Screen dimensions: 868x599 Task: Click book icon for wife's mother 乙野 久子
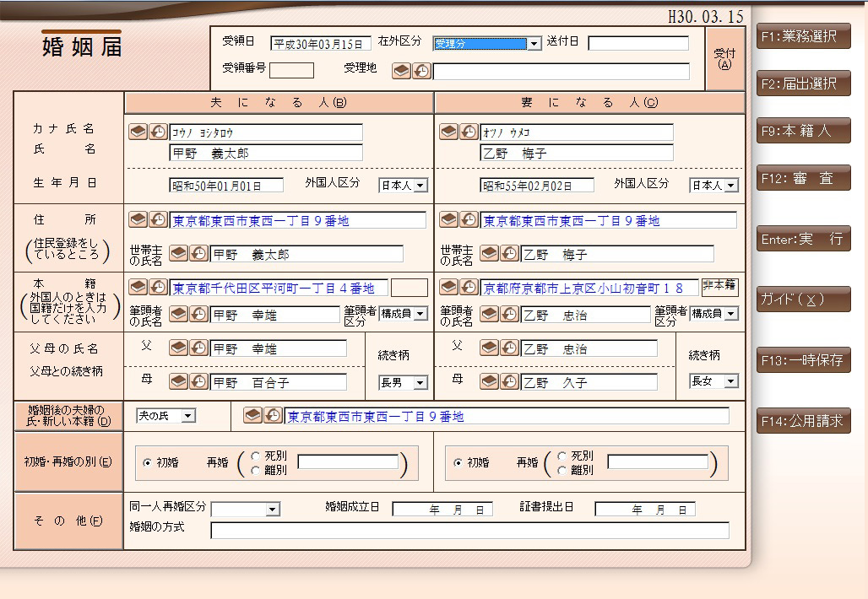[490, 381]
